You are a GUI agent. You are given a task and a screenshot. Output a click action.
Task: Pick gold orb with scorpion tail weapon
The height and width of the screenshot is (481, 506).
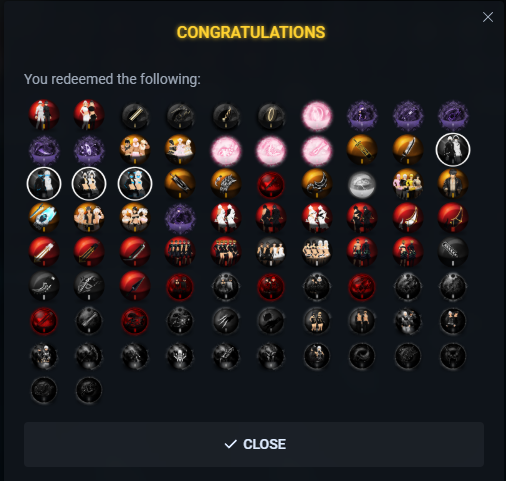point(317,184)
